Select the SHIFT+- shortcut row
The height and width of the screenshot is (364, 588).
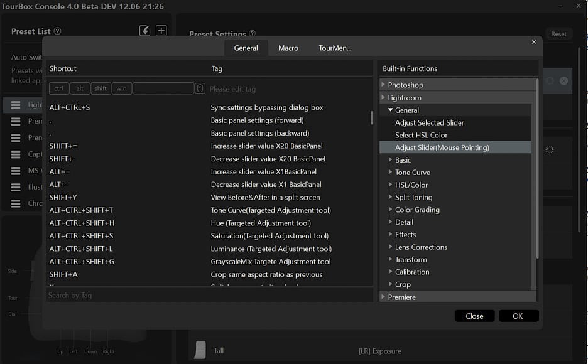pos(209,159)
